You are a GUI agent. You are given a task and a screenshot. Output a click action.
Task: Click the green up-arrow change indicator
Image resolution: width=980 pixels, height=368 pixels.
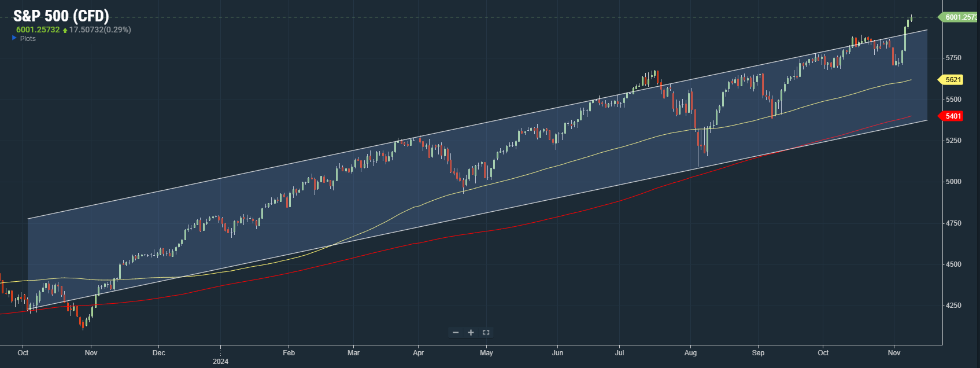(x=65, y=30)
